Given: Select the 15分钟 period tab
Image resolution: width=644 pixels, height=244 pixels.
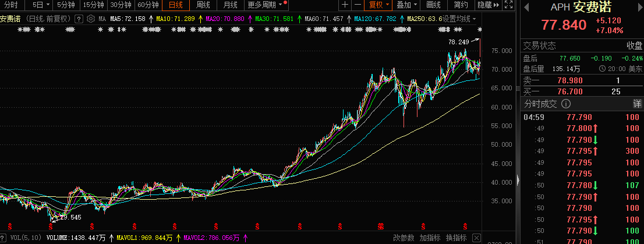Looking at the screenshot, I should click(93, 5).
